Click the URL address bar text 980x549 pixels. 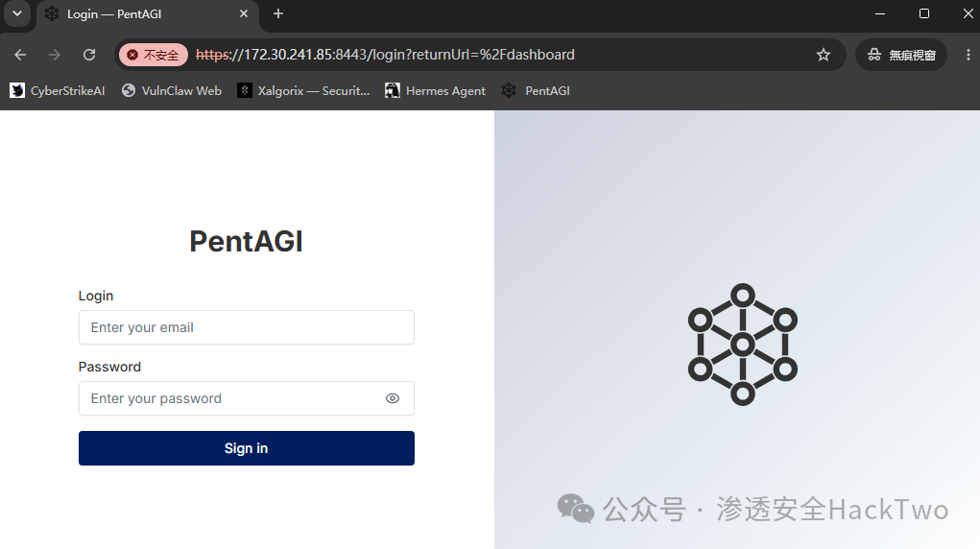(x=385, y=55)
